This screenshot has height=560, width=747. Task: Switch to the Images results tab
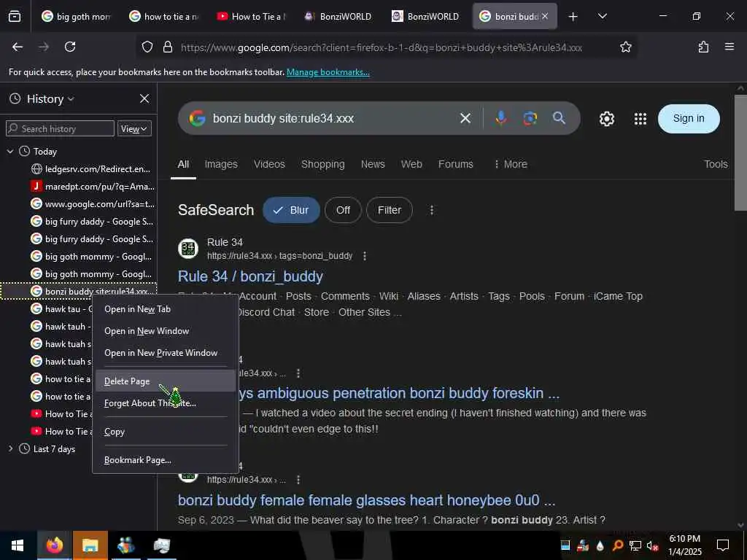pos(221,164)
